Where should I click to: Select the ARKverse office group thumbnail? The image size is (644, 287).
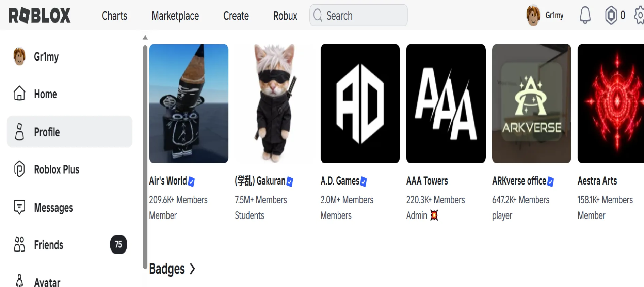(531, 104)
